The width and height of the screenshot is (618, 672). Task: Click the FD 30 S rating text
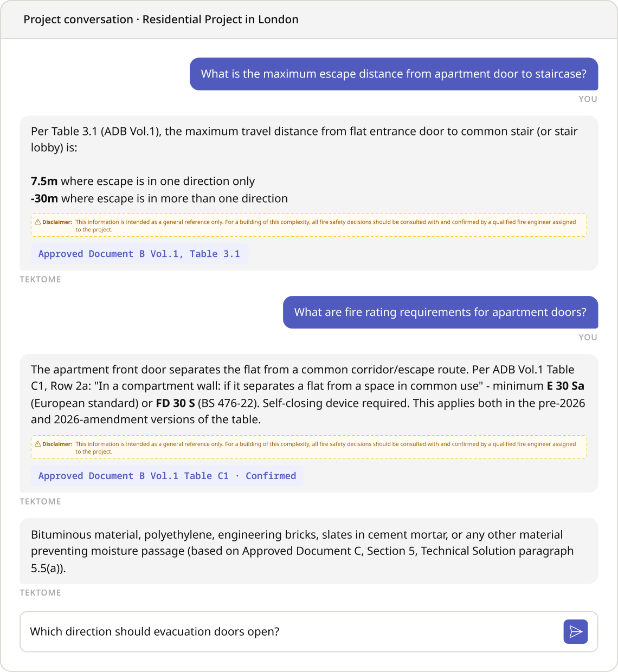175,403
